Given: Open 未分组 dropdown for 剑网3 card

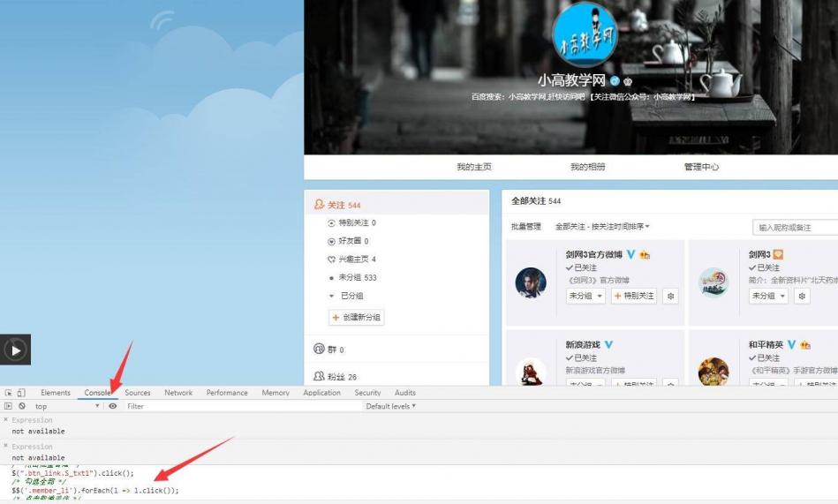Looking at the screenshot, I should tap(768, 296).
